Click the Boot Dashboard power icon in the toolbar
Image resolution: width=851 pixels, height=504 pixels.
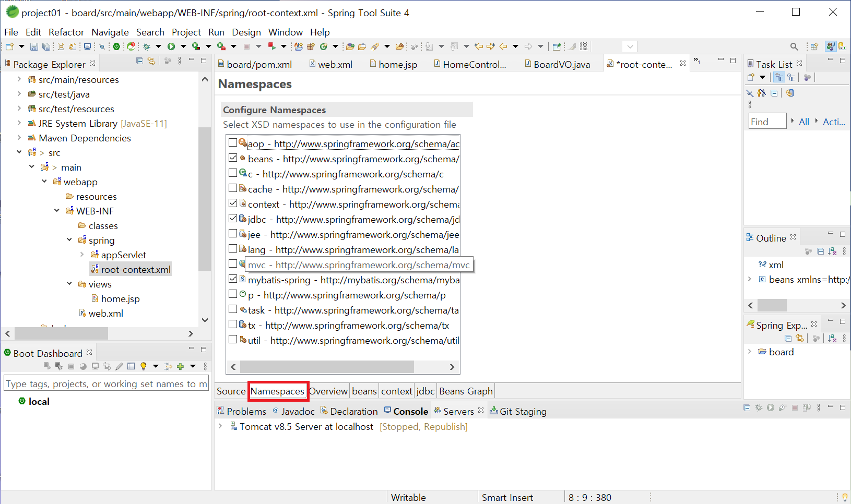[x=116, y=46]
